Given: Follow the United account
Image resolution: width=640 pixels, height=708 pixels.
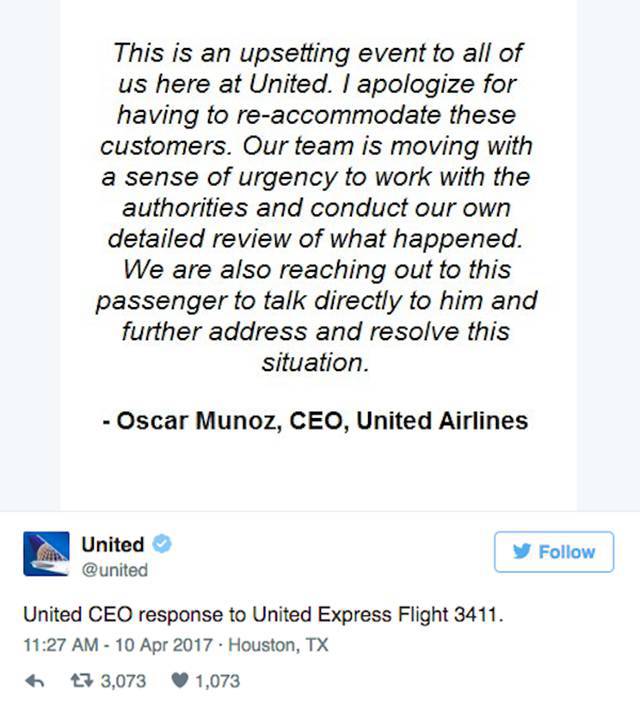Looking at the screenshot, I should (554, 552).
